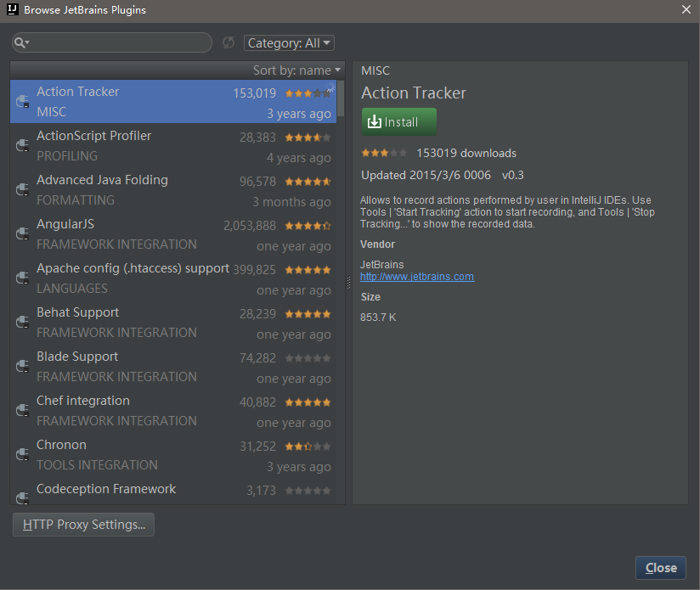Click the Chronon plugin icon
The width and height of the screenshot is (700, 590).
[23, 455]
